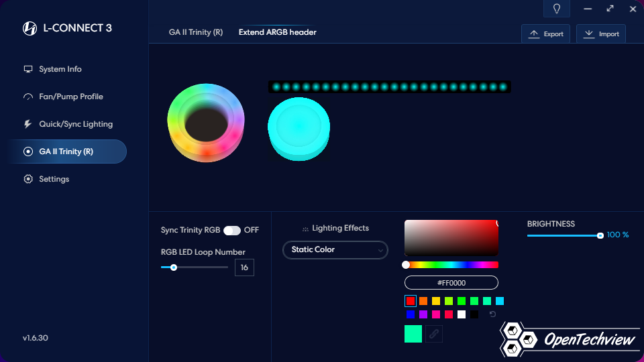Click the Fan/Pump Profile gauge icon
The height and width of the screenshot is (362, 644).
point(28,97)
